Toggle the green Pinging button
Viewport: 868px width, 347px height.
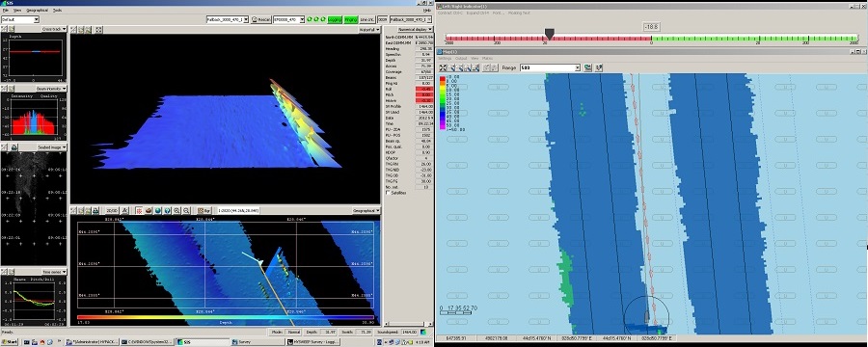351,19
